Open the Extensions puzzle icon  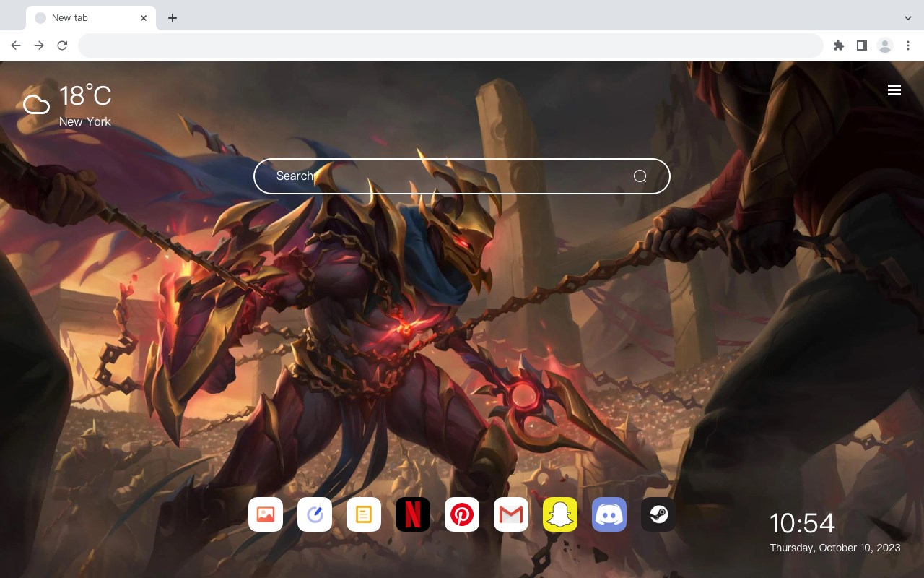838,46
